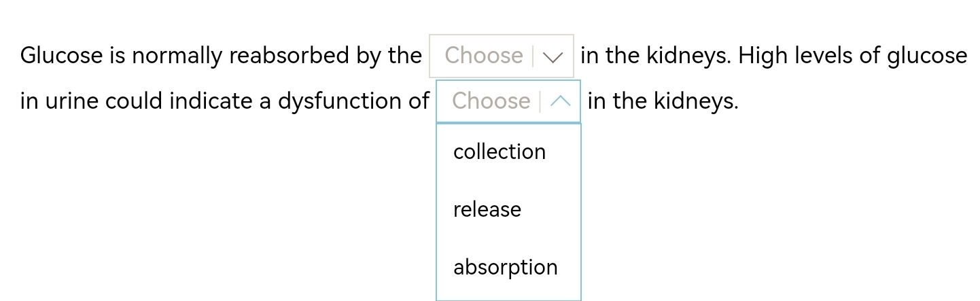The height and width of the screenshot is (301, 980).
Task: Collapse the open dropdown using its up chevron
Action: (561, 102)
